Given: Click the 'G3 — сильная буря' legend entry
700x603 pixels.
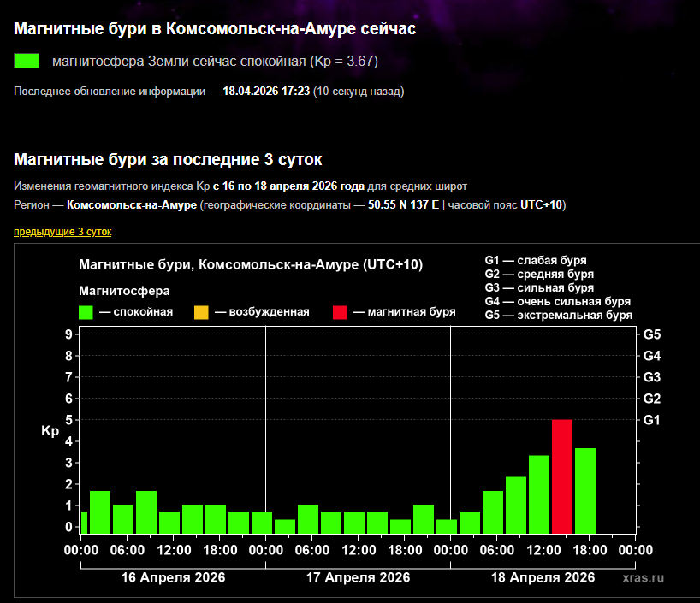Looking at the screenshot, I should 539,288.
